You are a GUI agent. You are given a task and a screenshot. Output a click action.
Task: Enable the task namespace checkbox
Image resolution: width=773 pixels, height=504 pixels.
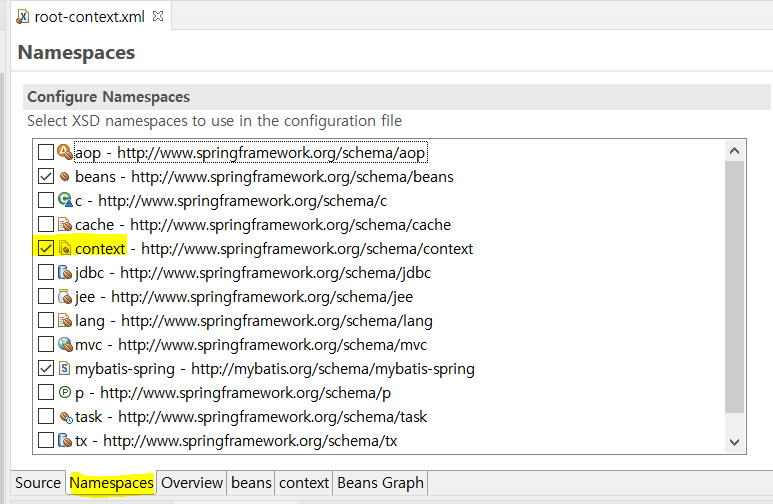tap(46, 416)
